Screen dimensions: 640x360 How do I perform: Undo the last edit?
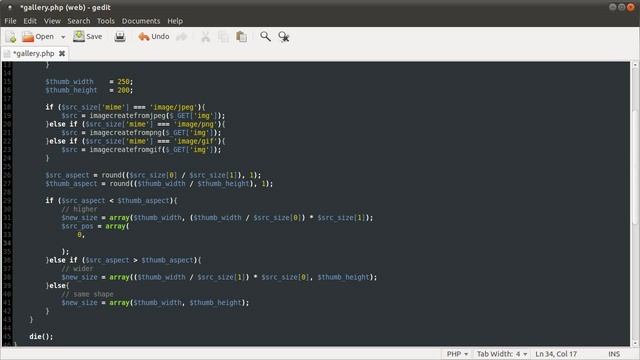click(153, 37)
